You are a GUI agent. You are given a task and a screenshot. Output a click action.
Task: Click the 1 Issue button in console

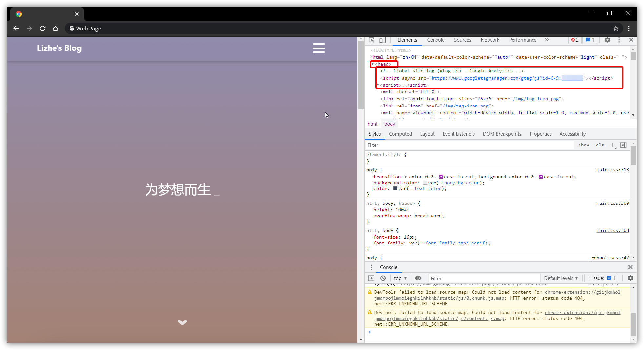click(602, 278)
